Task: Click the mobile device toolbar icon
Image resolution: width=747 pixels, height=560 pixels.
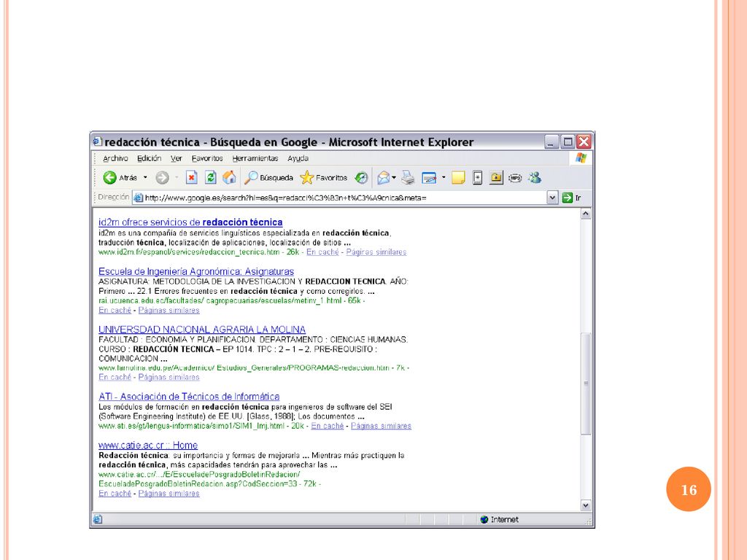Action: click(x=477, y=178)
